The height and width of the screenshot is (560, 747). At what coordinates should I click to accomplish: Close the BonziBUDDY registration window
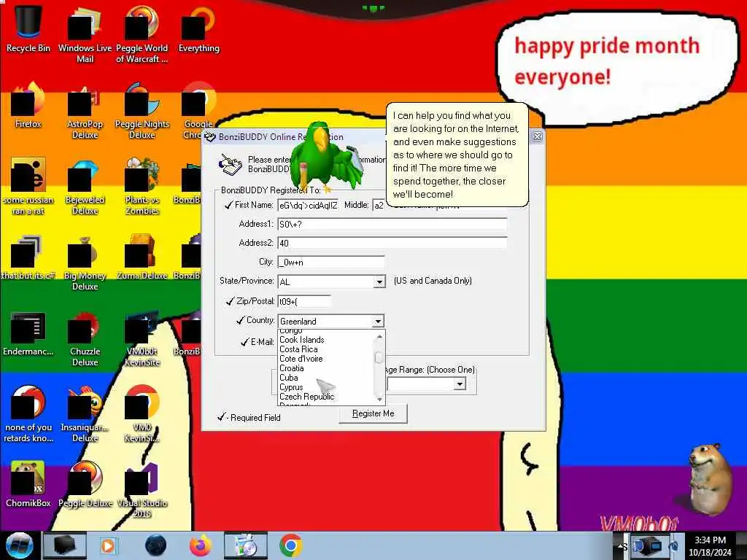(x=537, y=136)
